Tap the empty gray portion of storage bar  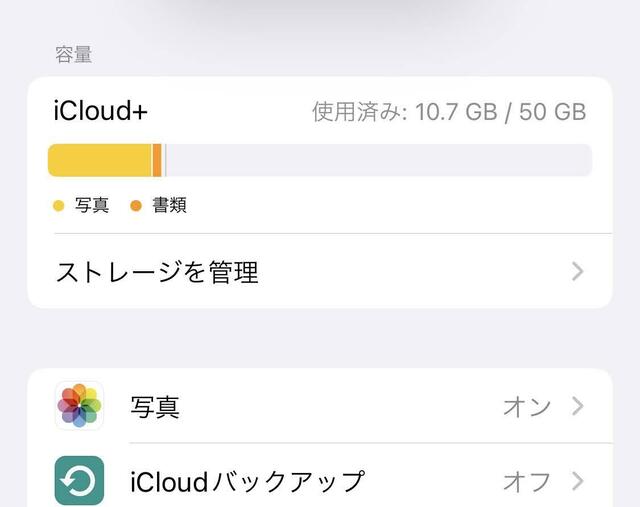pos(380,160)
